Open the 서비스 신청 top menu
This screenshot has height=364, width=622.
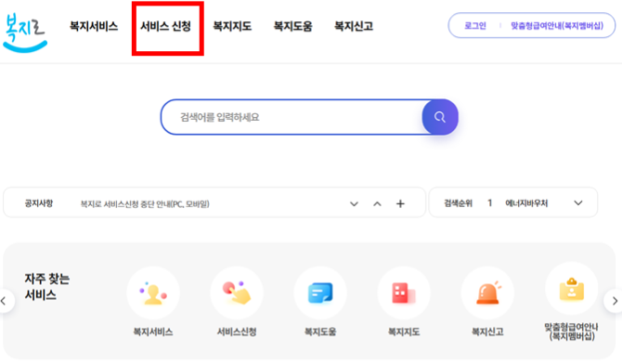click(x=166, y=26)
